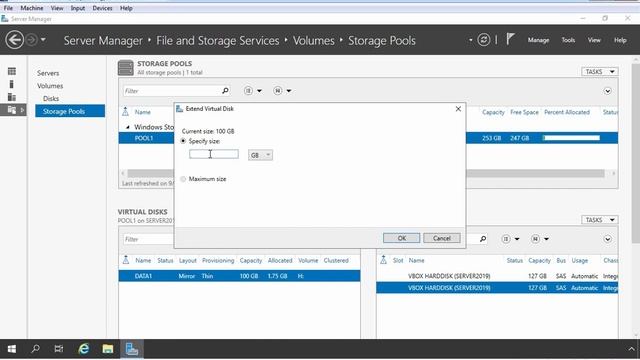640x360 pixels.
Task: Open Task View on the taskbar
Action: 59,349
